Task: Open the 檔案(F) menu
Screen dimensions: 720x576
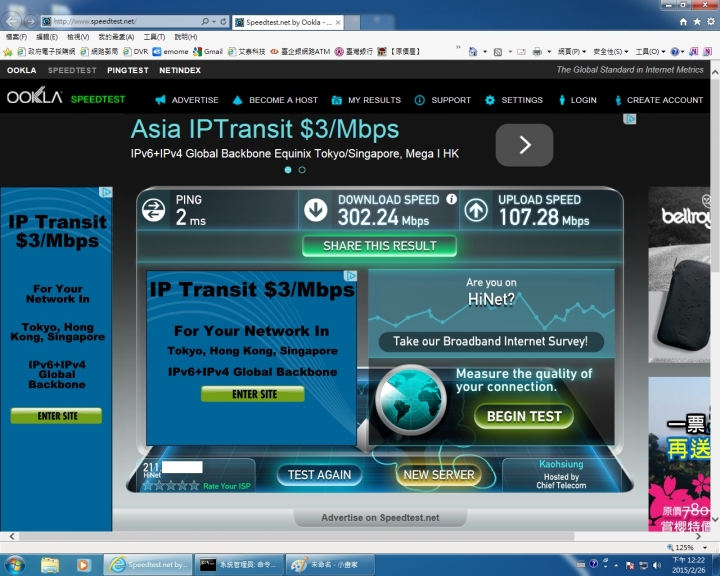Action: pos(16,37)
